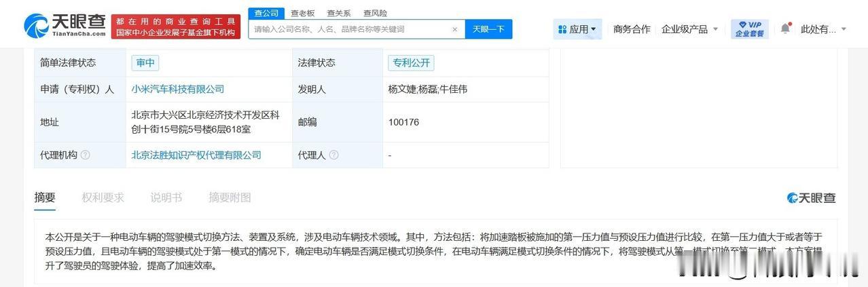Click the 地址 label cell
Screen dimensions: 868x287
click(x=80, y=122)
